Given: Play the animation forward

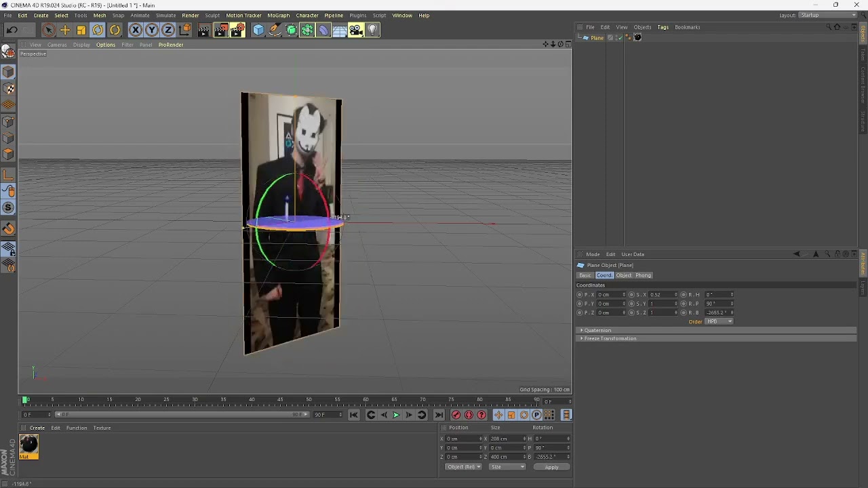Looking at the screenshot, I should (x=396, y=415).
